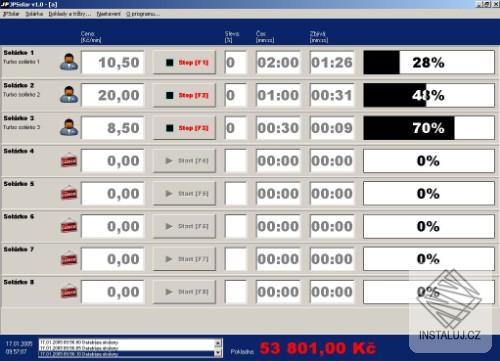Click the Solárko 3 row label
The height and width of the screenshot is (362, 500).
tap(19, 118)
